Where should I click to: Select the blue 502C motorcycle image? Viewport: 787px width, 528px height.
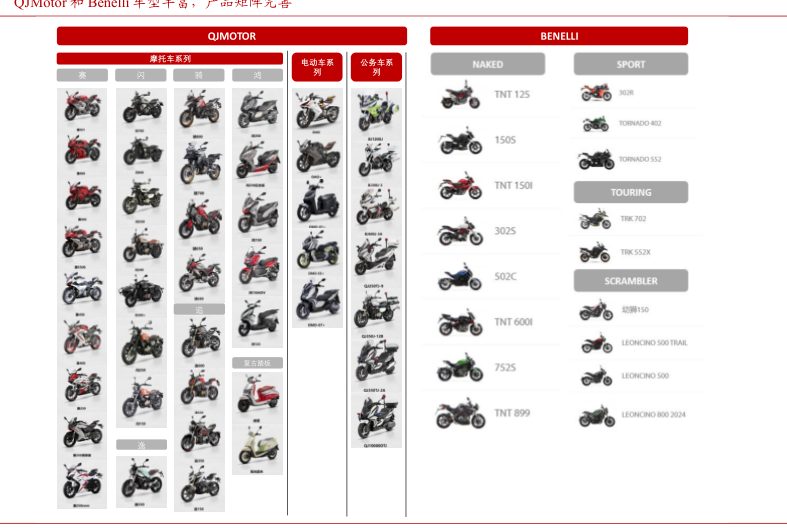(x=460, y=277)
